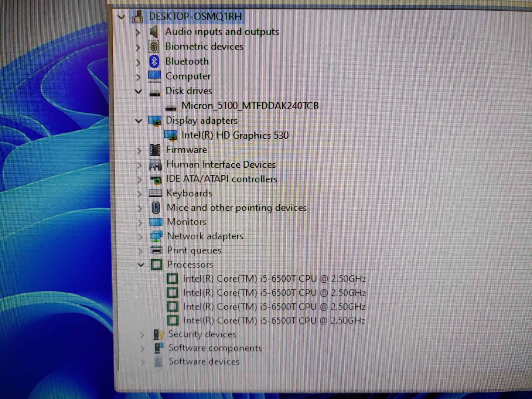The height and width of the screenshot is (399, 532).
Task: Select the Computer label
Action: (188, 76)
